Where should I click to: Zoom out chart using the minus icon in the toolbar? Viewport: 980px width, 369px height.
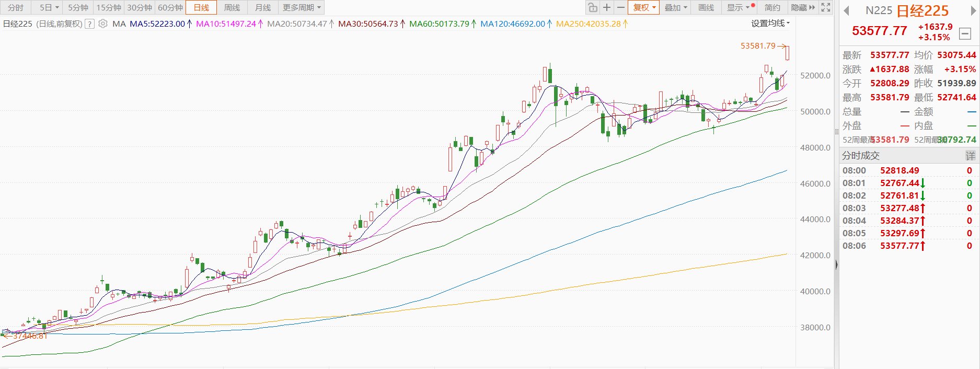[620, 7]
